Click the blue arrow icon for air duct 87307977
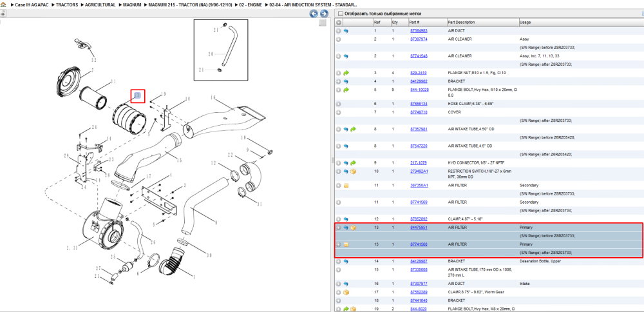This screenshot has width=644, height=312. tap(346, 284)
